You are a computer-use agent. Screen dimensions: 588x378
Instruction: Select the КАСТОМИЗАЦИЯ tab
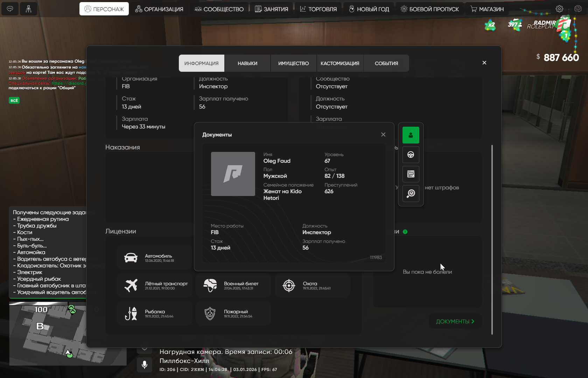point(339,63)
